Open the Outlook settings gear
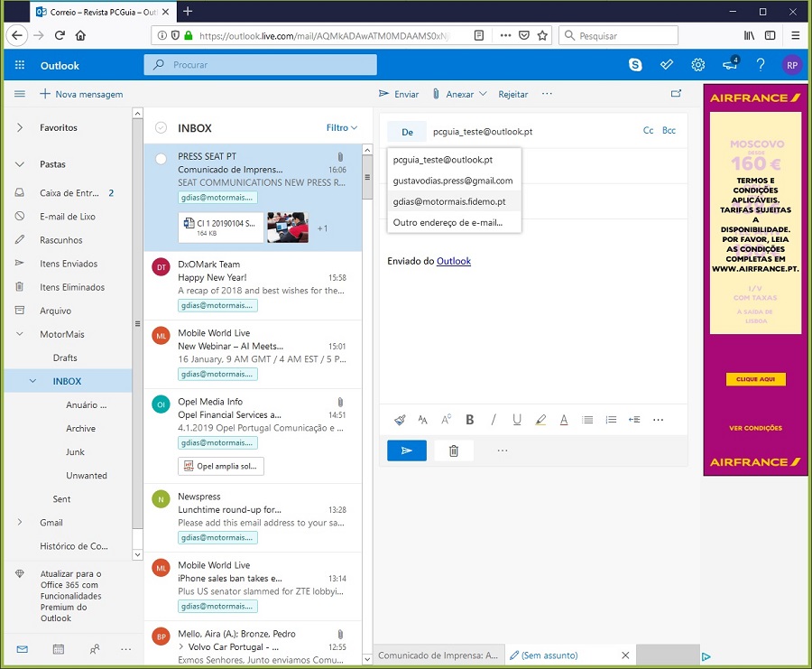This screenshot has width=812, height=669. (697, 65)
